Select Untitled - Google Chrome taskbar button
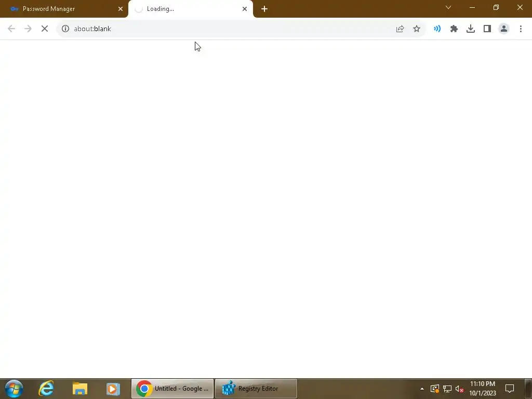The image size is (532, 399). (x=172, y=389)
